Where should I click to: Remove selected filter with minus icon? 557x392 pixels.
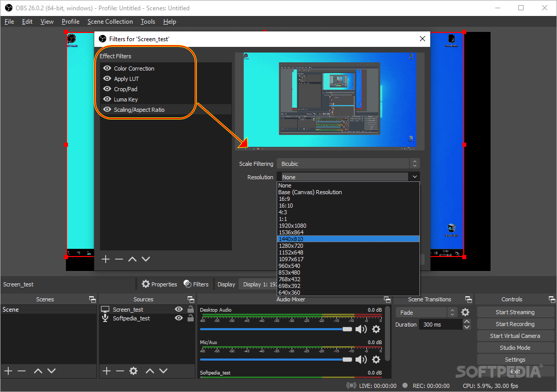click(x=119, y=259)
